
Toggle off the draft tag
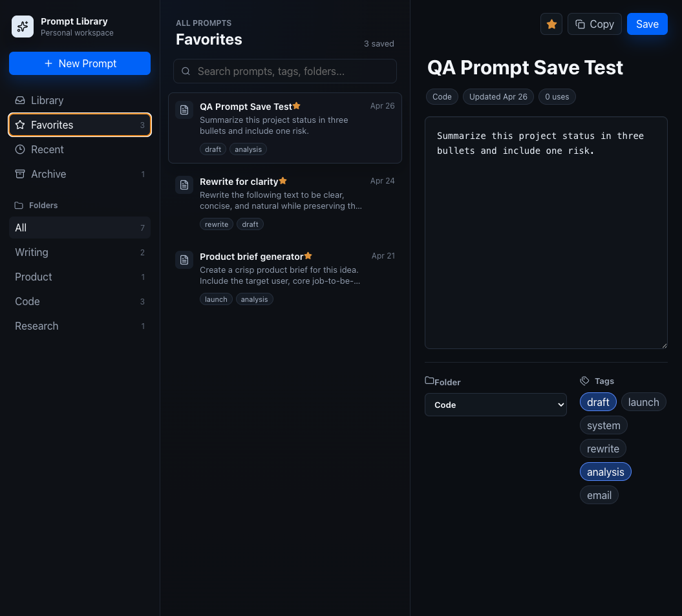[x=598, y=402]
